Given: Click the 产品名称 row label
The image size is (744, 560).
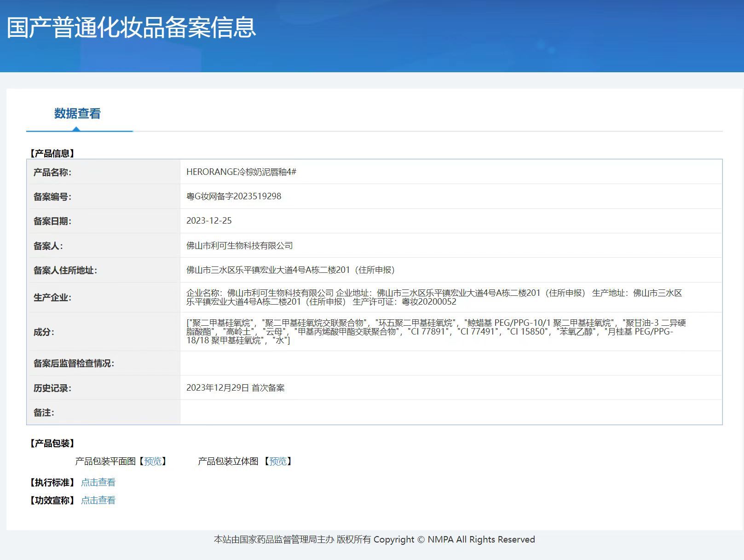Looking at the screenshot, I should pyautogui.click(x=52, y=172).
